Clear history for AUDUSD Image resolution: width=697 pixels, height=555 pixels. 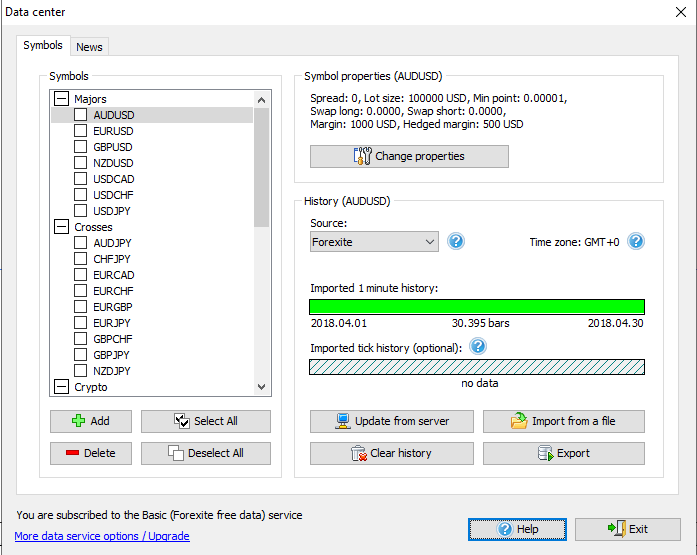pyautogui.click(x=391, y=453)
